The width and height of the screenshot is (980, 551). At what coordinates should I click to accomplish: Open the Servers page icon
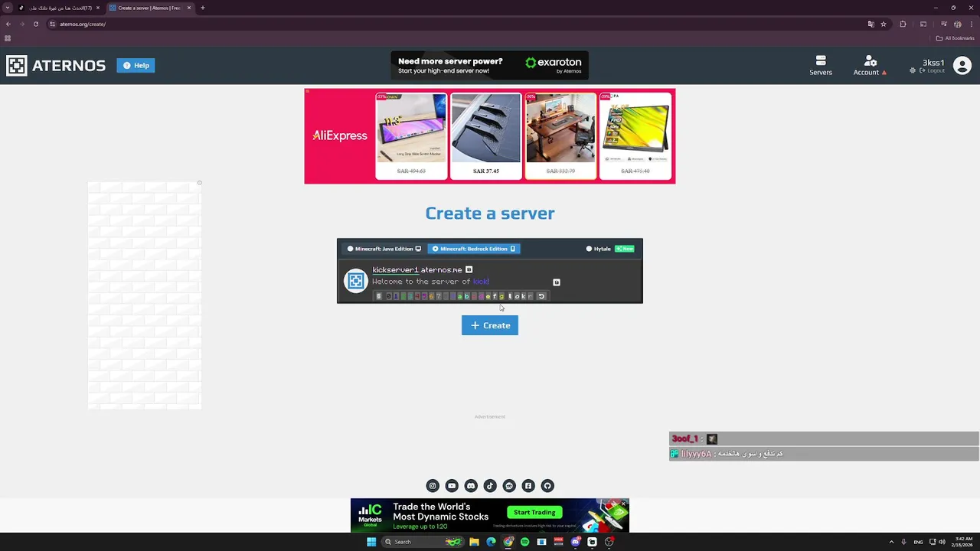[821, 60]
